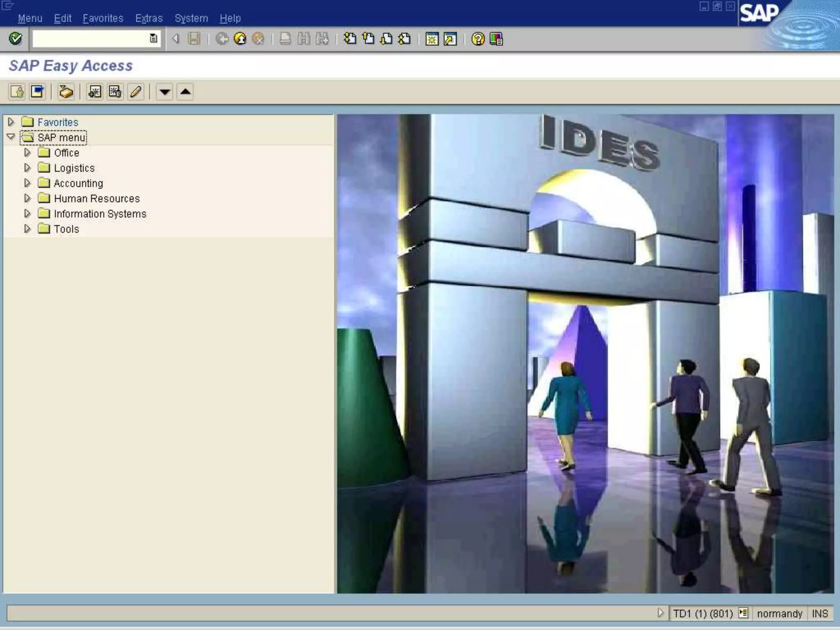This screenshot has height=630, width=840.
Task: Click the Next Page icon
Action: pos(386,39)
